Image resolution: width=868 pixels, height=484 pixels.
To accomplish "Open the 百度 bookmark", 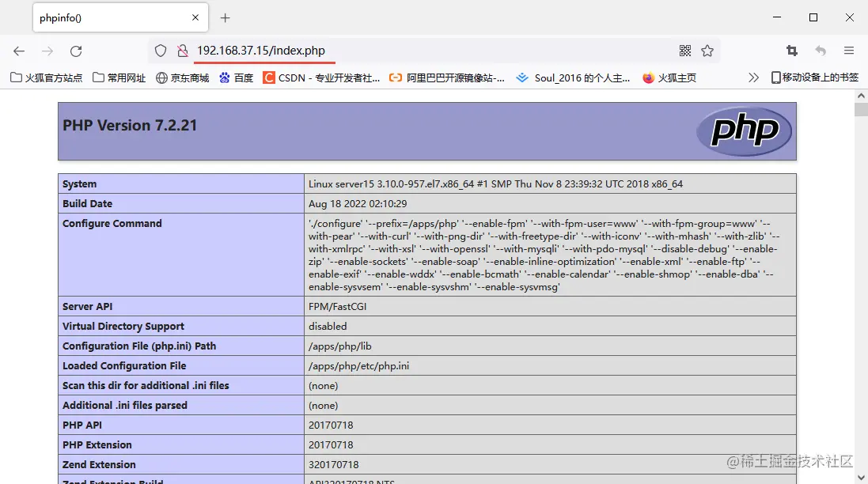I will [x=236, y=78].
